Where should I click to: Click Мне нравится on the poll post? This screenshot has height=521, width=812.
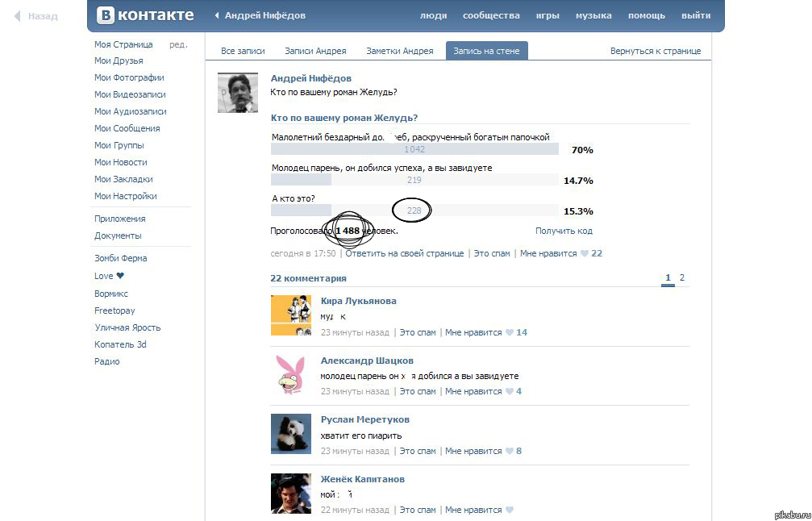[548, 253]
